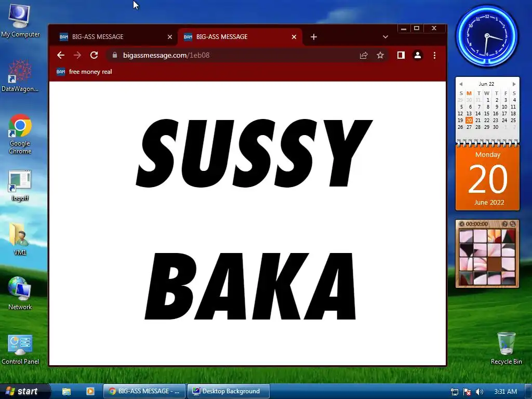Click the 'Jun 22' calendar header

(486, 84)
